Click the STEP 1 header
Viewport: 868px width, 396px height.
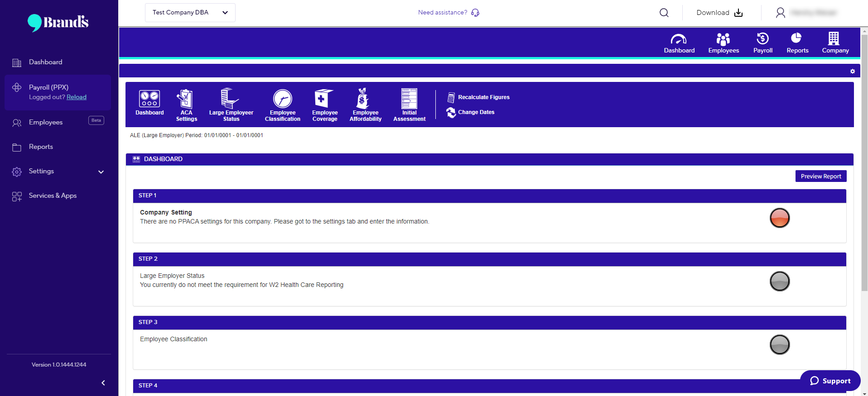coord(489,196)
